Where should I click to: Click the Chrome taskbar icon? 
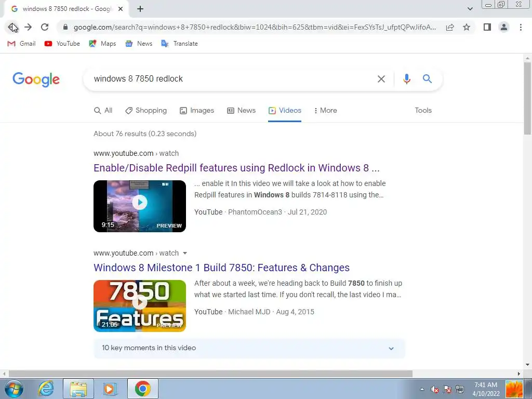143,389
